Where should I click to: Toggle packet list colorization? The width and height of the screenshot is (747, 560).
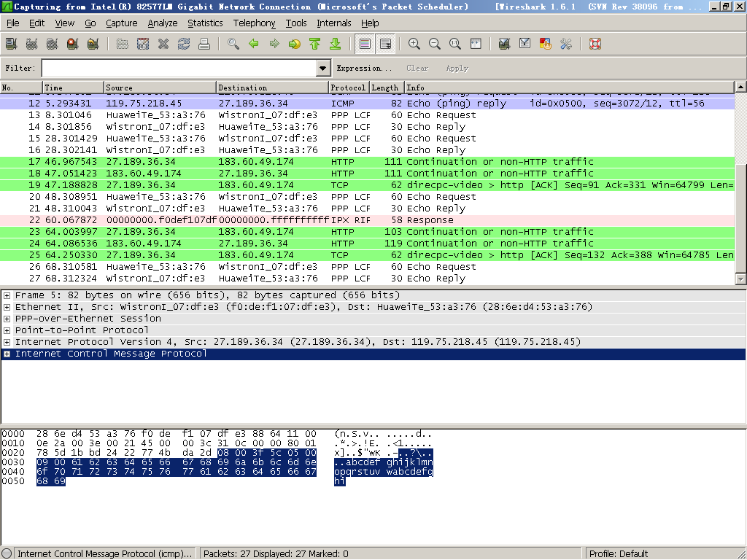tap(365, 44)
